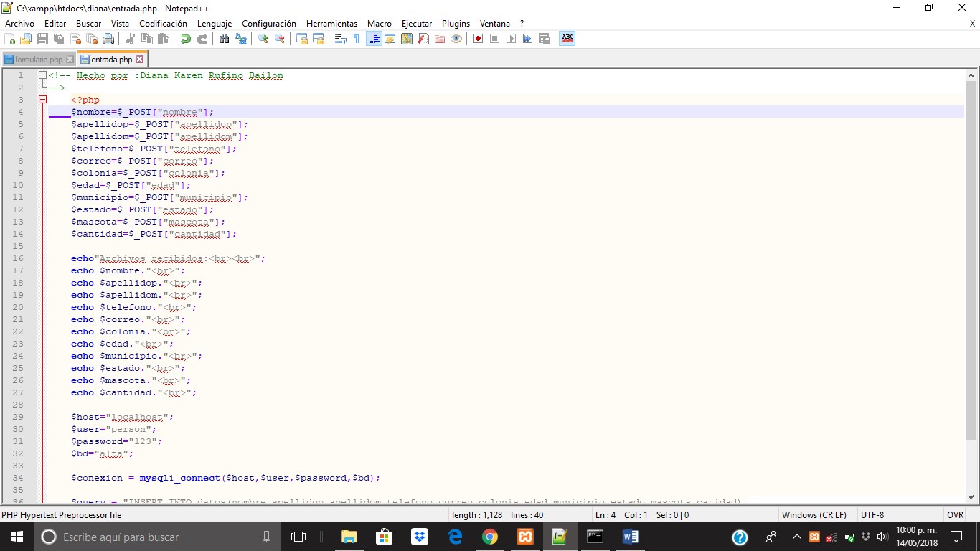The image size is (980, 551).
Task: Expand hidden system tray icons
Action: pos(796,536)
